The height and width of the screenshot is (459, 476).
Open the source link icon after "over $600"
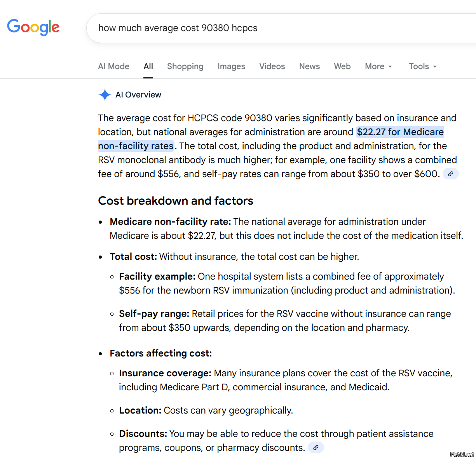(451, 174)
